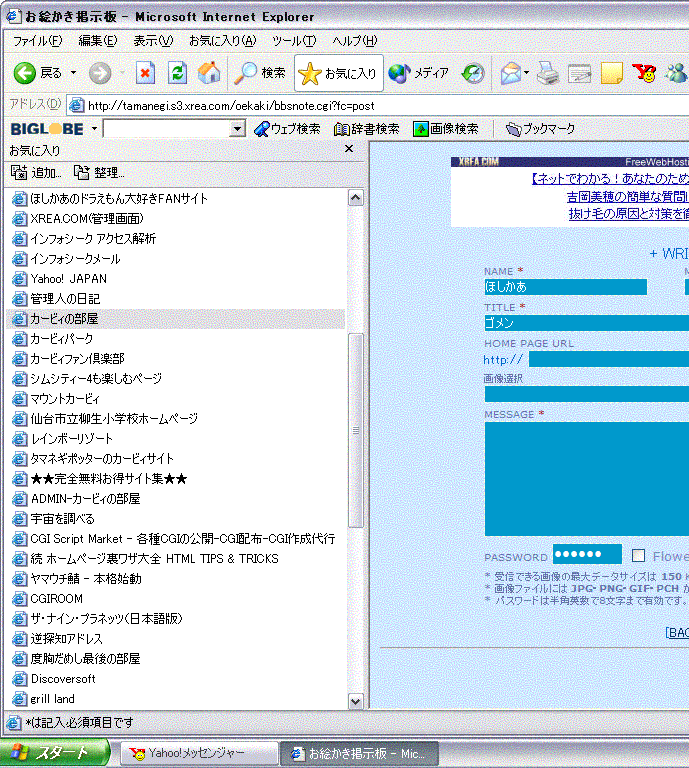Open the ファイル(F) menu
The width and height of the screenshot is (689, 768).
pos(38,41)
